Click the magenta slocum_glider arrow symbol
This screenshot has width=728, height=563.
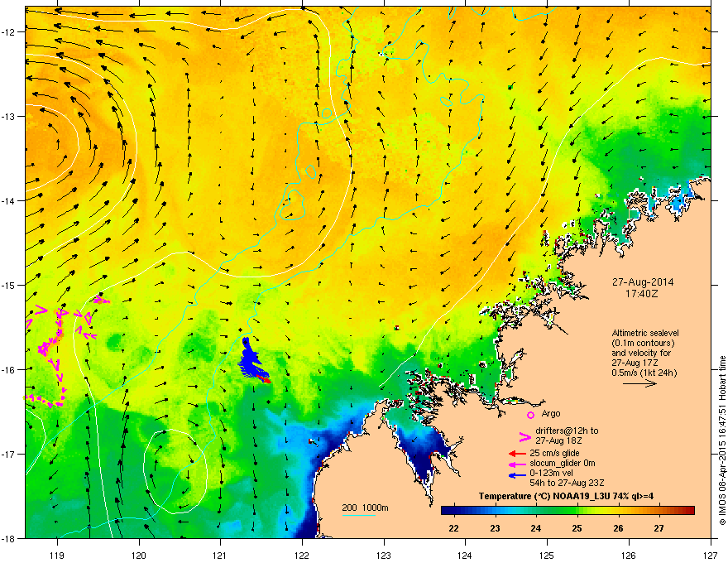point(517,464)
